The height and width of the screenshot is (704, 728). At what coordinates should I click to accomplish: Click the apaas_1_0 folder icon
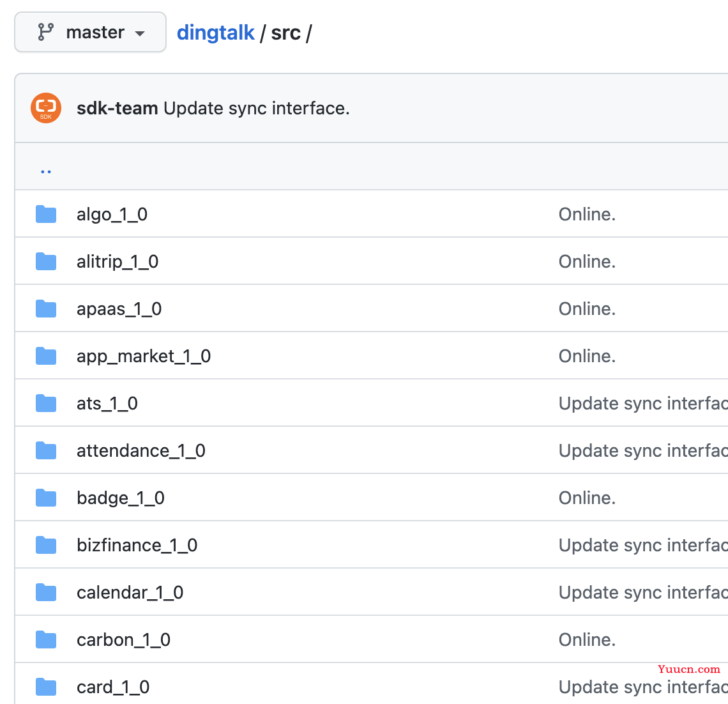46,309
